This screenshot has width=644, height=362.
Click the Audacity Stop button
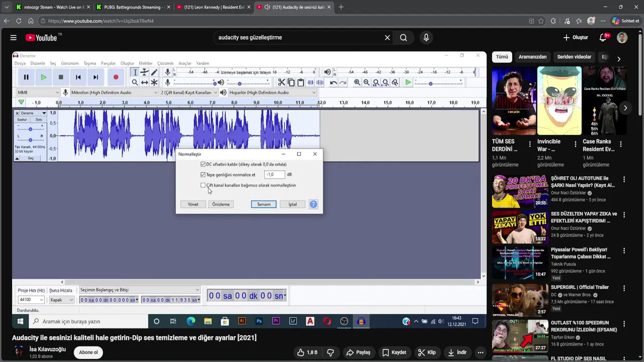click(61, 77)
